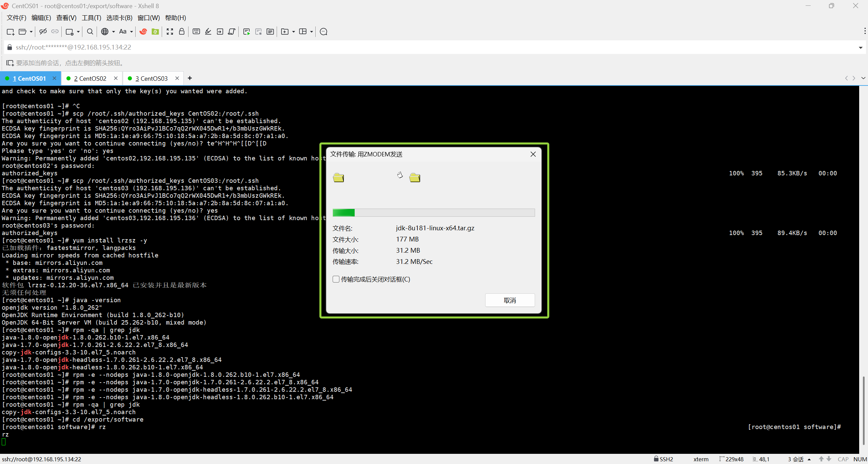Click the 取消 cancel button
This screenshot has width=868, height=464.
pos(510,300)
